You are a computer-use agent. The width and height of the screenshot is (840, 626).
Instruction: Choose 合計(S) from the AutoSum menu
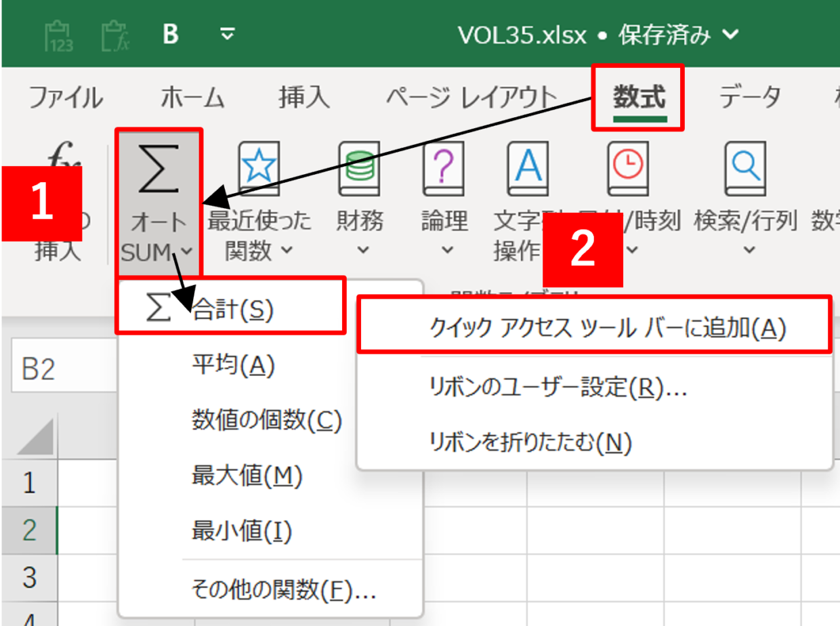[x=230, y=310]
